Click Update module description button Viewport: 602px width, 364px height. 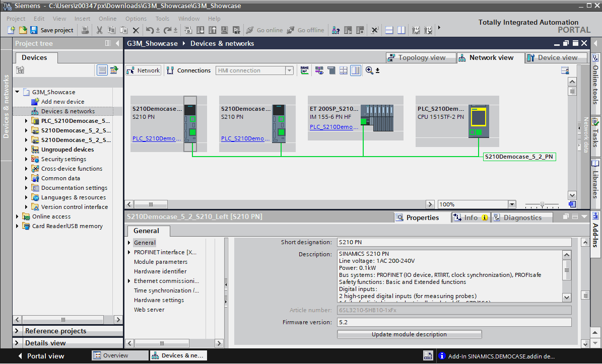(x=409, y=334)
